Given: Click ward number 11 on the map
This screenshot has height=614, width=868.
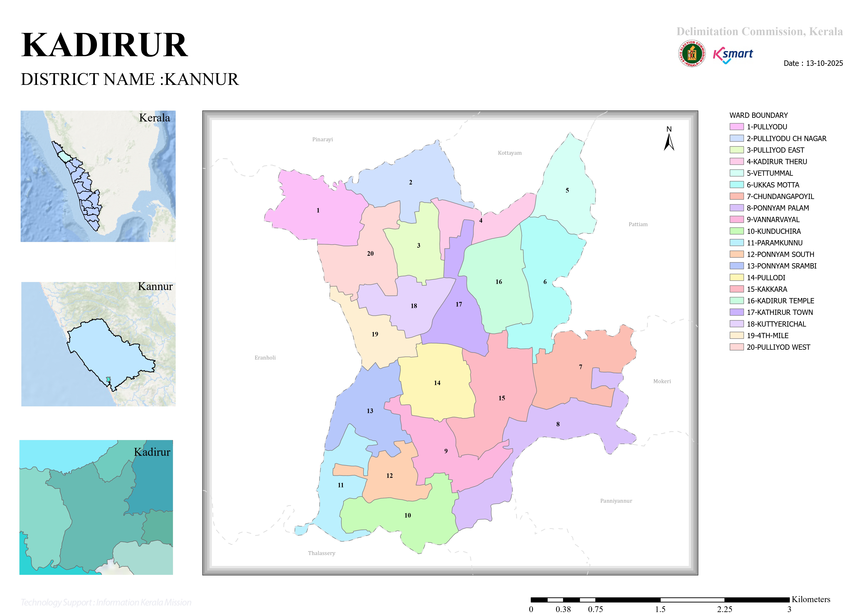Looking at the screenshot, I should (x=341, y=485).
